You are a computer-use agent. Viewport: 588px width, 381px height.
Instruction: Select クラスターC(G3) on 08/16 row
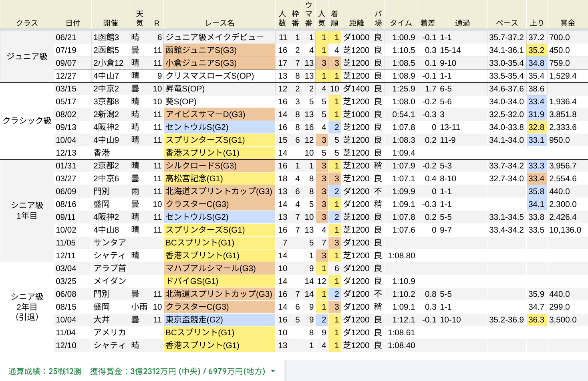tap(219, 204)
